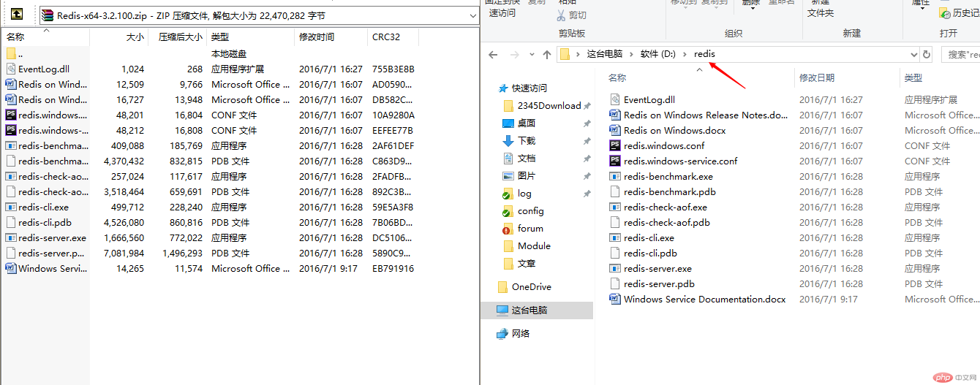Go up one folder with Explorer up arrow
This screenshot has height=385, width=980.
547,54
